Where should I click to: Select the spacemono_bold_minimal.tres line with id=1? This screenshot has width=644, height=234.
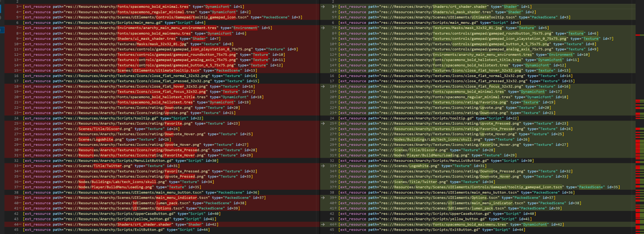(x=133, y=7)
